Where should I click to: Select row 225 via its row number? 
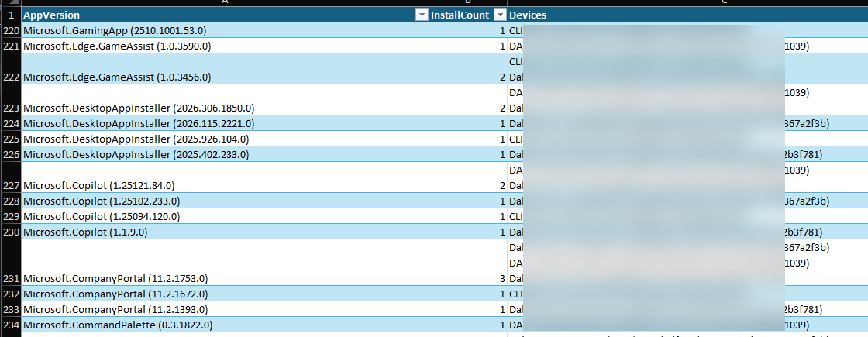click(11, 139)
